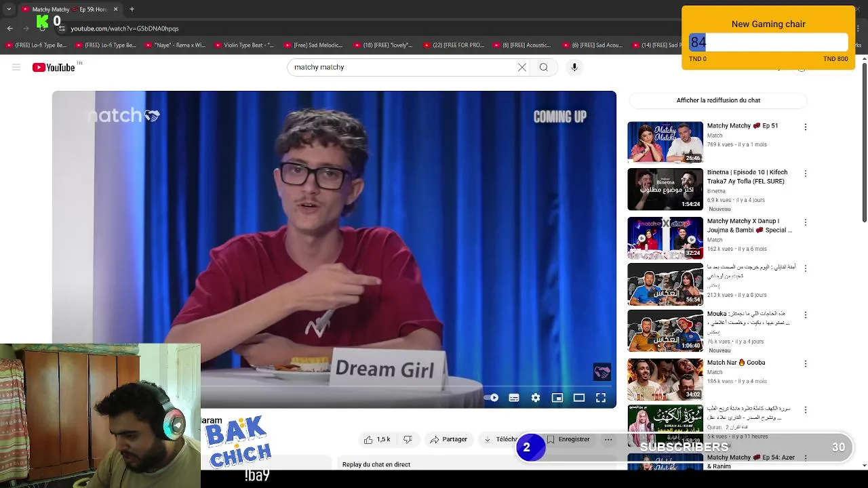Open Matchy Matchy X Danup title link
The image size is (868, 488).
749,226
